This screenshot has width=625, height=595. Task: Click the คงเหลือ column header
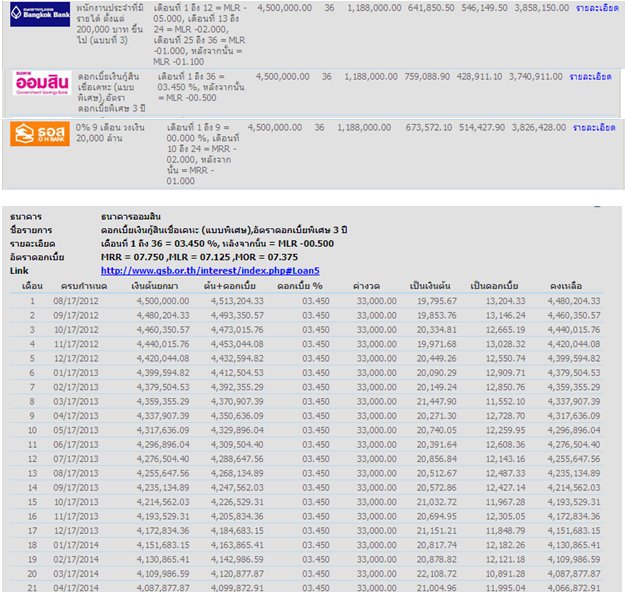point(566,286)
